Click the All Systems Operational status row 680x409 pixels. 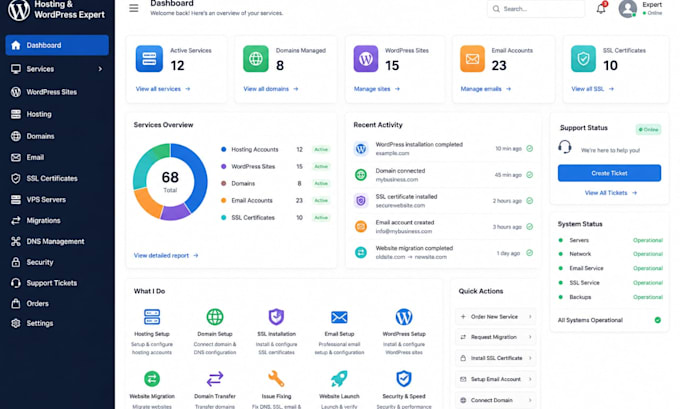[x=609, y=320]
